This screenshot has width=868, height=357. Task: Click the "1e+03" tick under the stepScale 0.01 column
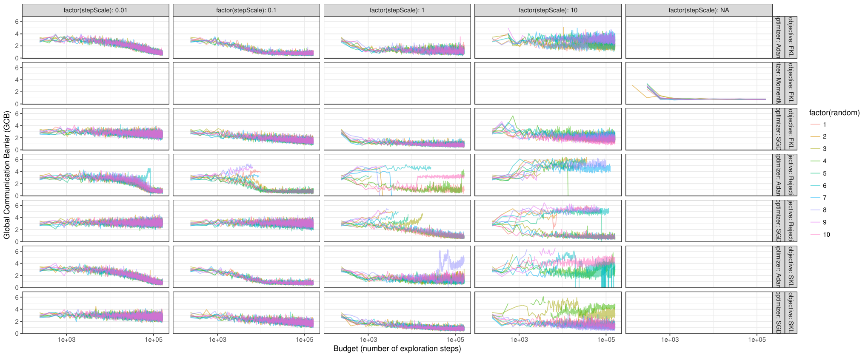[x=66, y=340]
